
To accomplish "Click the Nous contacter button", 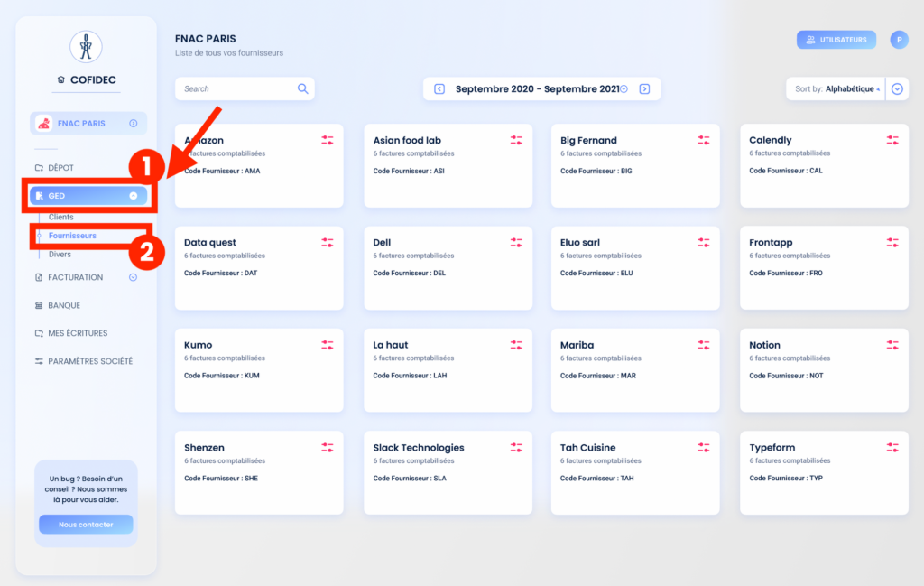I will click(86, 524).
